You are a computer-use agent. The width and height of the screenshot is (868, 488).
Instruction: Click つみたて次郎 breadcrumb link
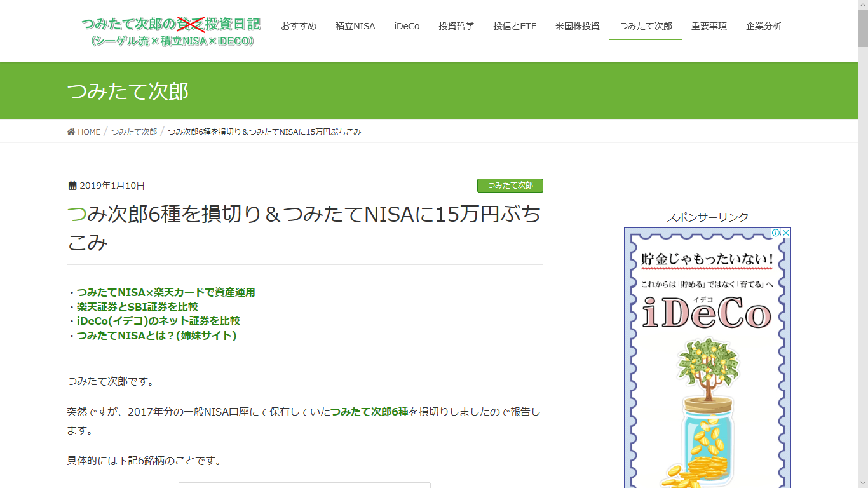[134, 132]
